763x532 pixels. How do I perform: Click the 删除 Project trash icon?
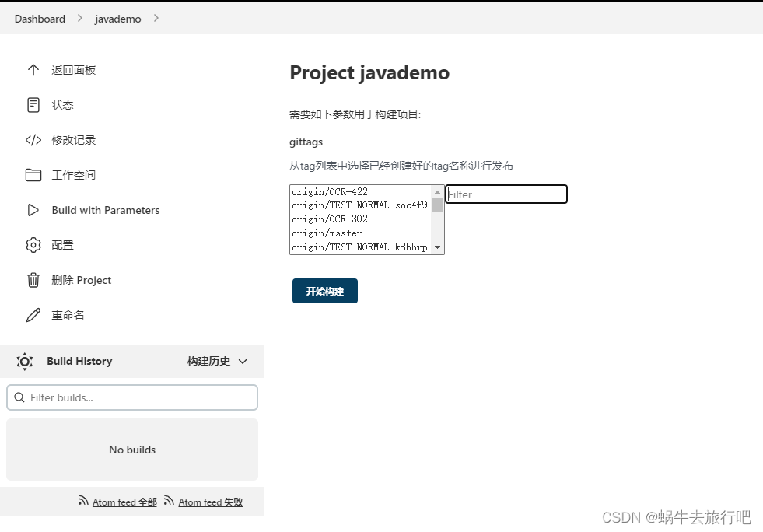[33, 279]
